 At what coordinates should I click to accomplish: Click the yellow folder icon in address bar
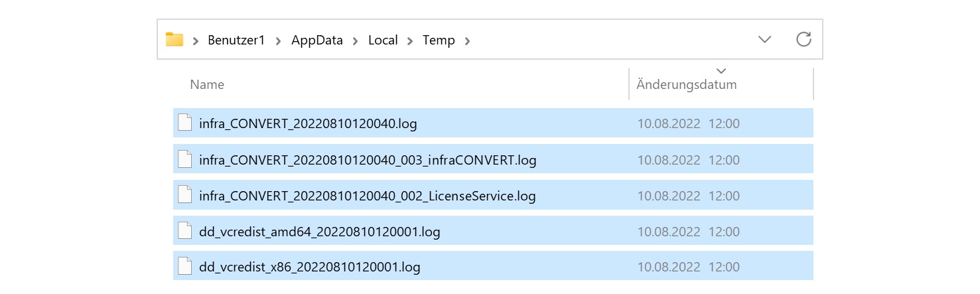tap(175, 40)
